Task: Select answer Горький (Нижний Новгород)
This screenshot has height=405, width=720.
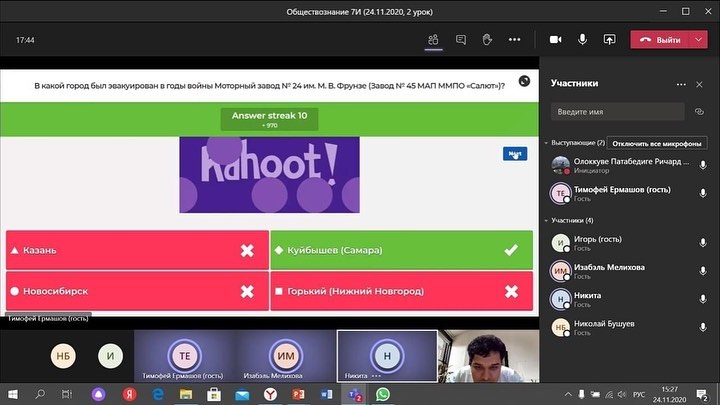Action: [x=402, y=291]
